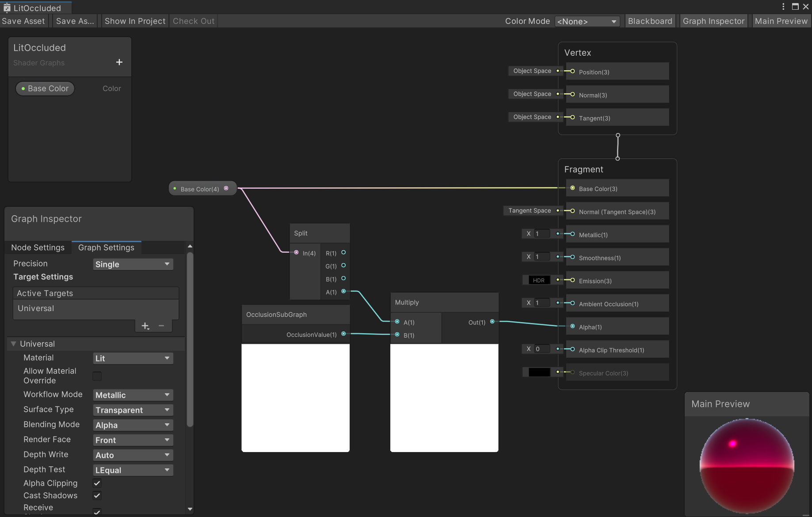Open Show In Project
This screenshot has height=517, width=812.
135,21
